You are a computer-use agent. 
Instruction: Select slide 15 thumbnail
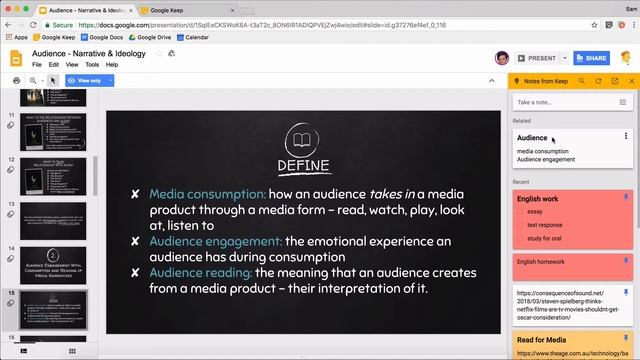(x=53, y=310)
